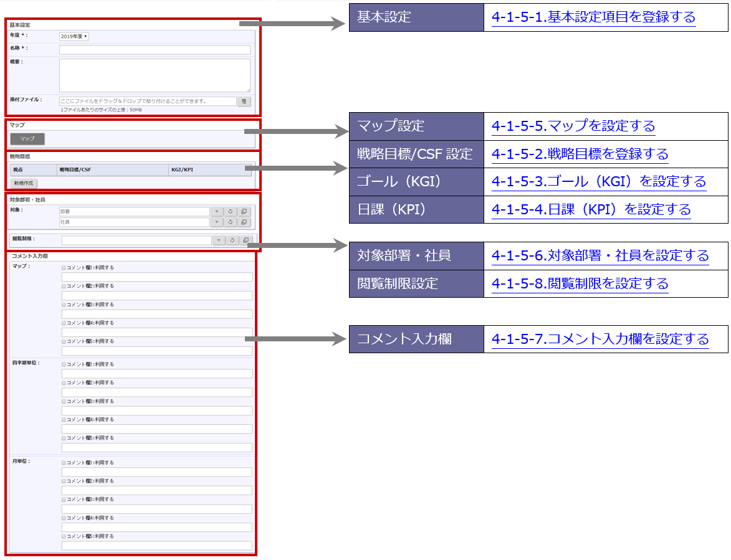Enable 月単位 コメント欄1 checkbox
The image size is (731, 560).
pyautogui.click(x=64, y=463)
